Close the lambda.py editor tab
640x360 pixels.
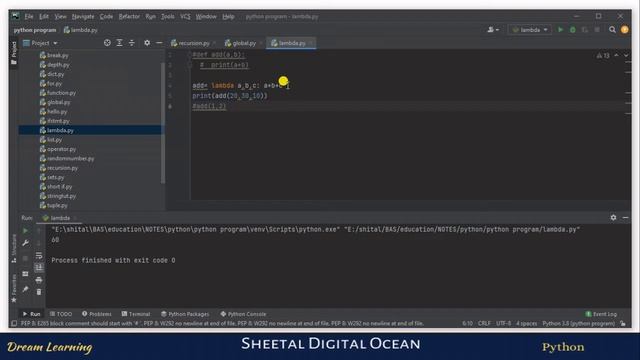(311, 43)
